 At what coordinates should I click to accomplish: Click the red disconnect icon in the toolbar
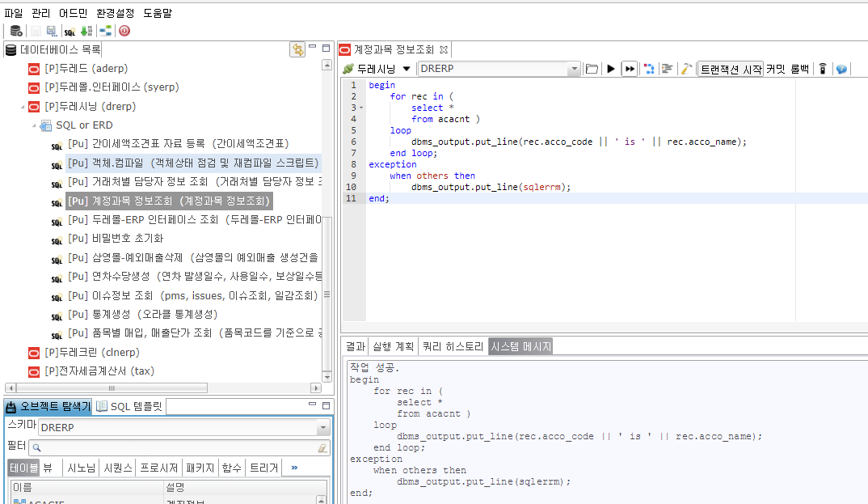pyautogui.click(x=125, y=30)
